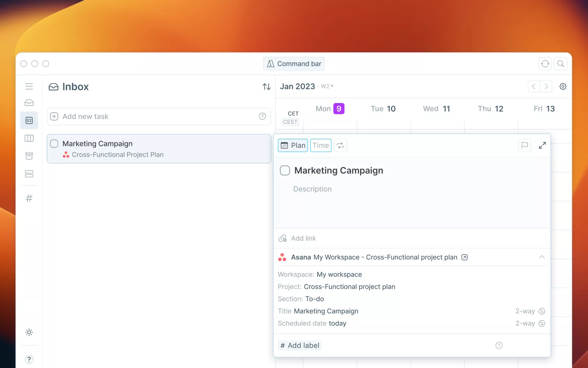
Task: Switch to the Time tab
Action: pos(320,145)
